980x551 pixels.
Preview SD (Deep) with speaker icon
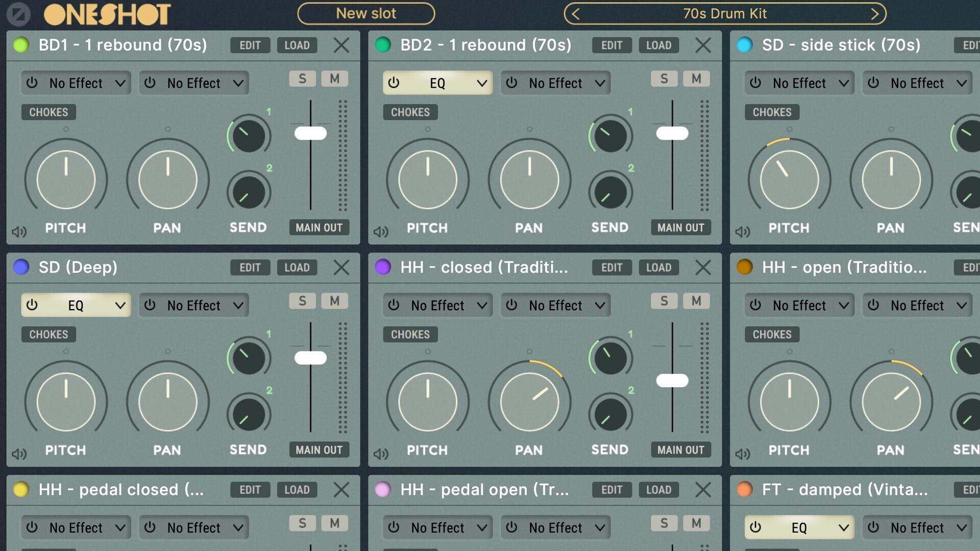pos(19,454)
